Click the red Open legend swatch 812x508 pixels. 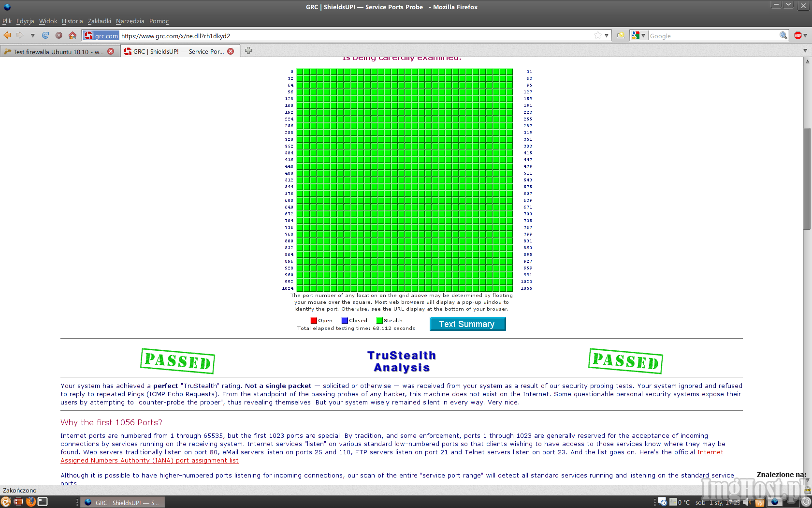314,320
